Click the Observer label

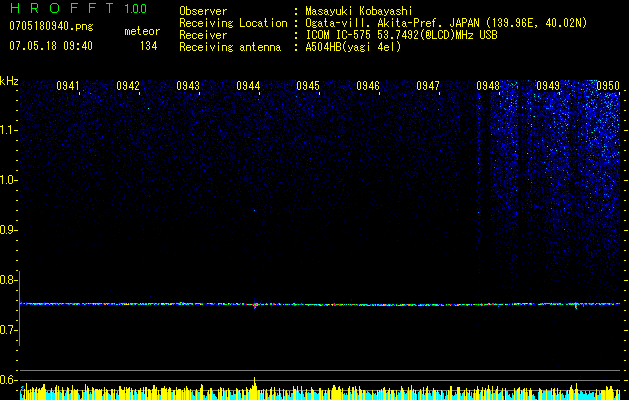(203, 11)
